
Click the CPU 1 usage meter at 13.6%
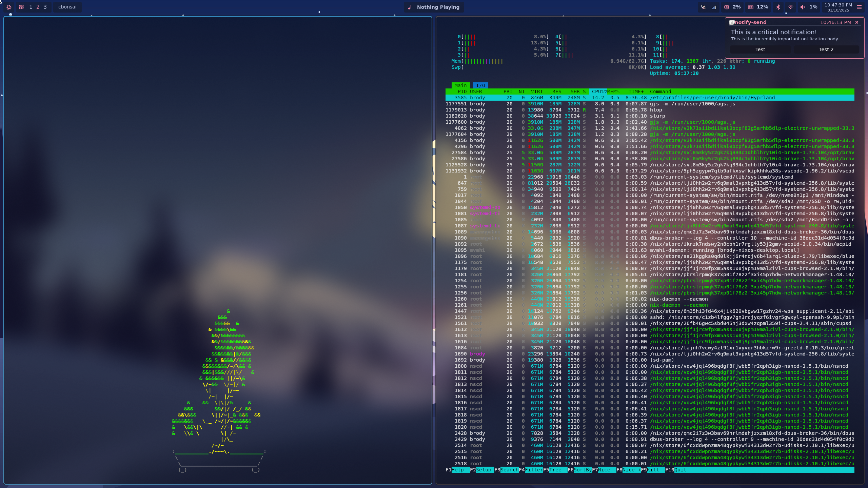503,43
